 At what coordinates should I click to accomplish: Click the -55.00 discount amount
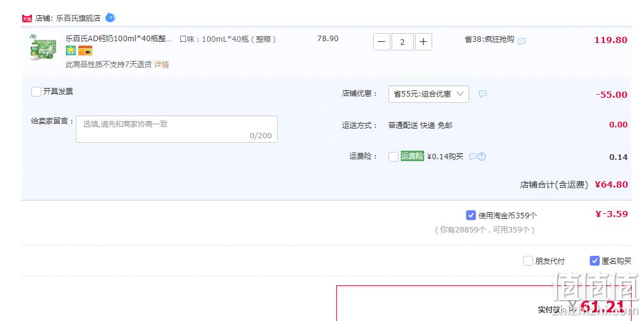(611, 95)
